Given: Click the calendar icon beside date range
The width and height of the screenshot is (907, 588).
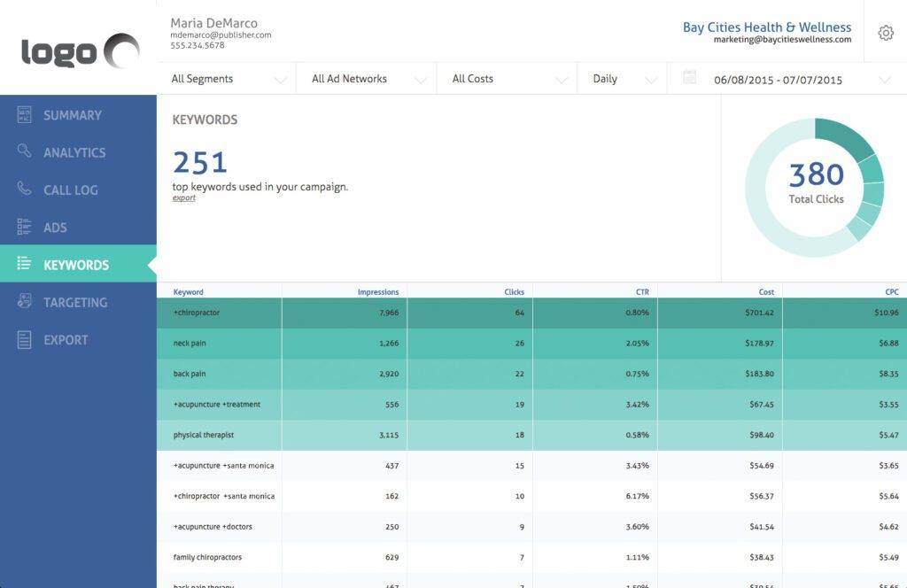Looking at the screenshot, I should (x=689, y=77).
